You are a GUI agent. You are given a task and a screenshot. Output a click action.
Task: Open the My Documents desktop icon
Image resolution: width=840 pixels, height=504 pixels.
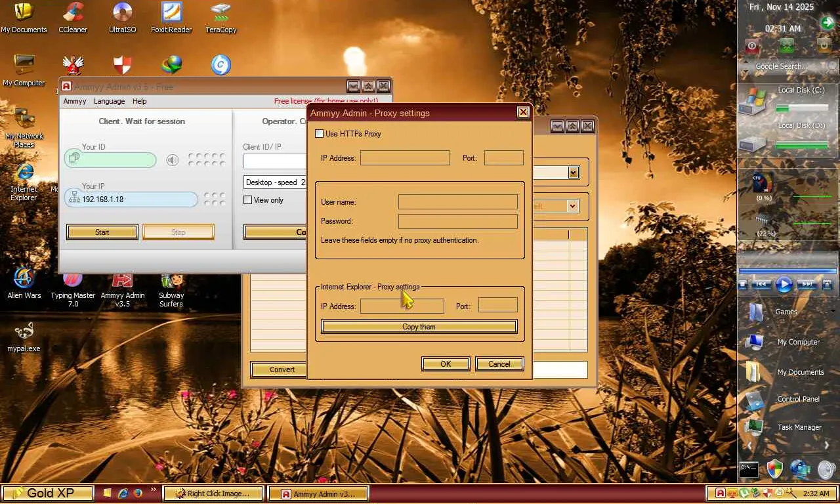click(24, 18)
